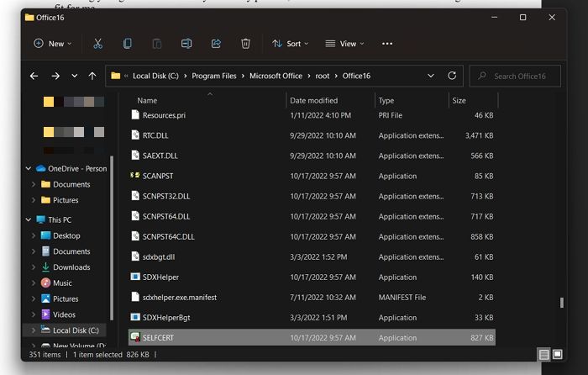Click Microsoft Office in breadcrumb path
The height and width of the screenshot is (375, 588).
tap(276, 76)
